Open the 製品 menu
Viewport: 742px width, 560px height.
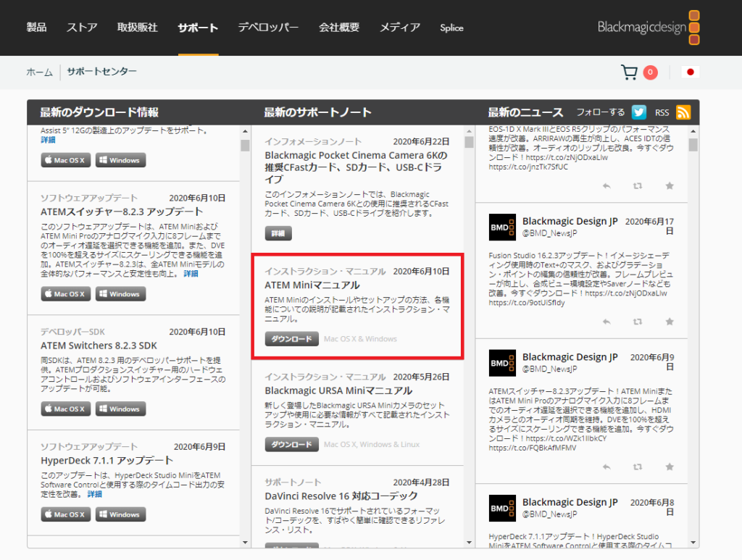coord(36,28)
